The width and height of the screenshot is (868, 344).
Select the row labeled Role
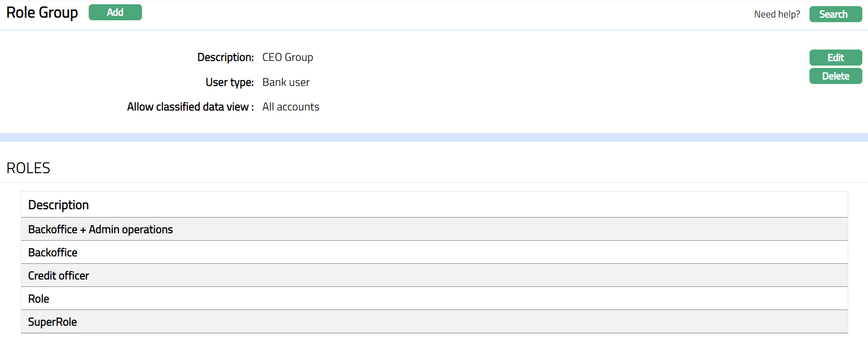(x=39, y=299)
